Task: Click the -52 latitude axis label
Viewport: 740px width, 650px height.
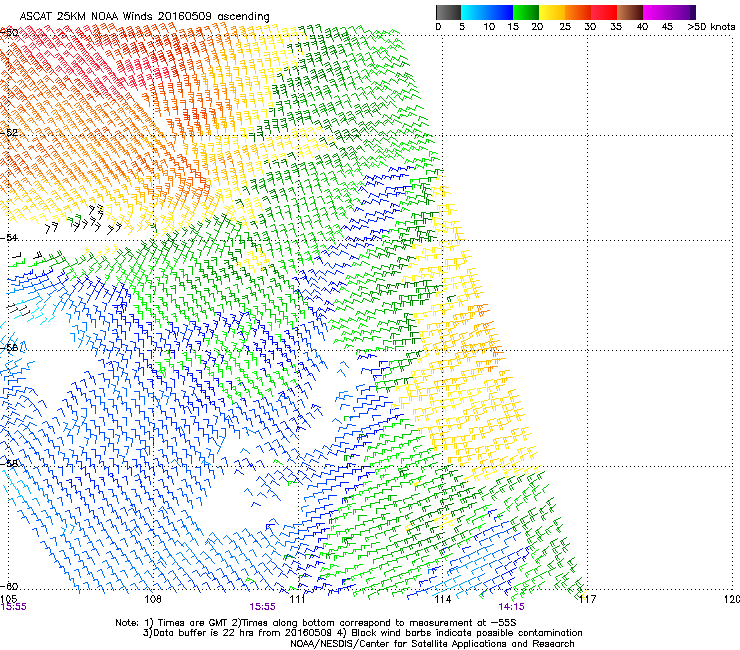Action: click(x=9, y=133)
